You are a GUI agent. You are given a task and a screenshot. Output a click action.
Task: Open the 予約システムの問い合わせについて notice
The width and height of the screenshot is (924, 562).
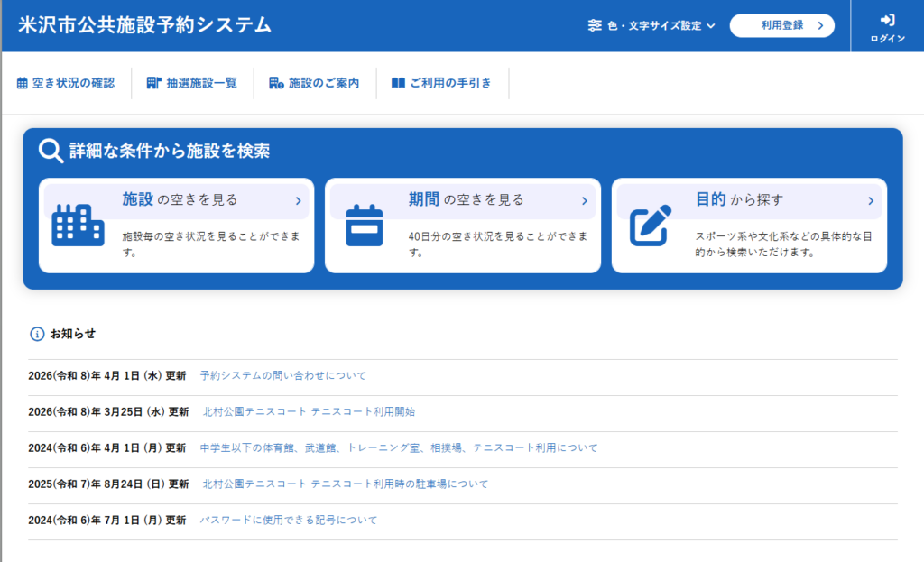(x=283, y=375)
